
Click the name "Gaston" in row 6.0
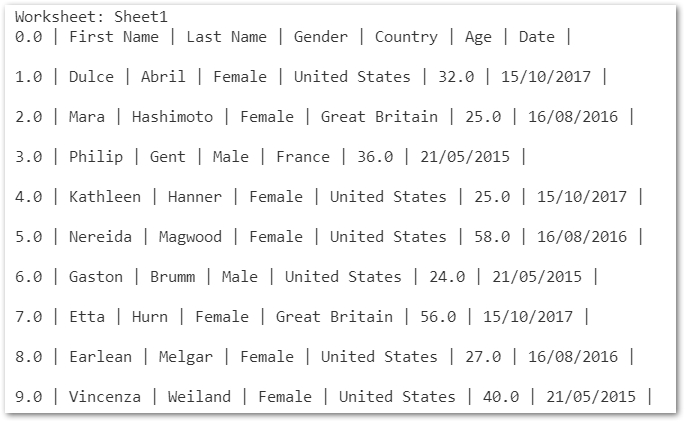(x=96, y=277)
